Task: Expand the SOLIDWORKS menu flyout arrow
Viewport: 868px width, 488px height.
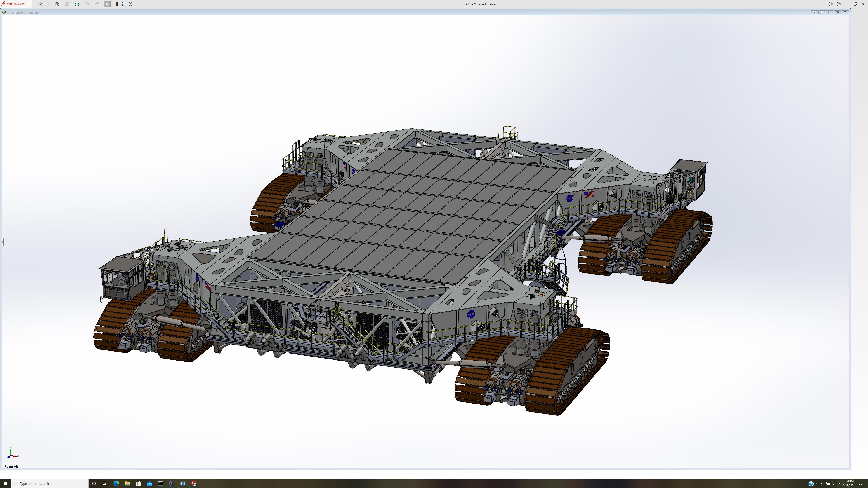Action: pos(30,4)
